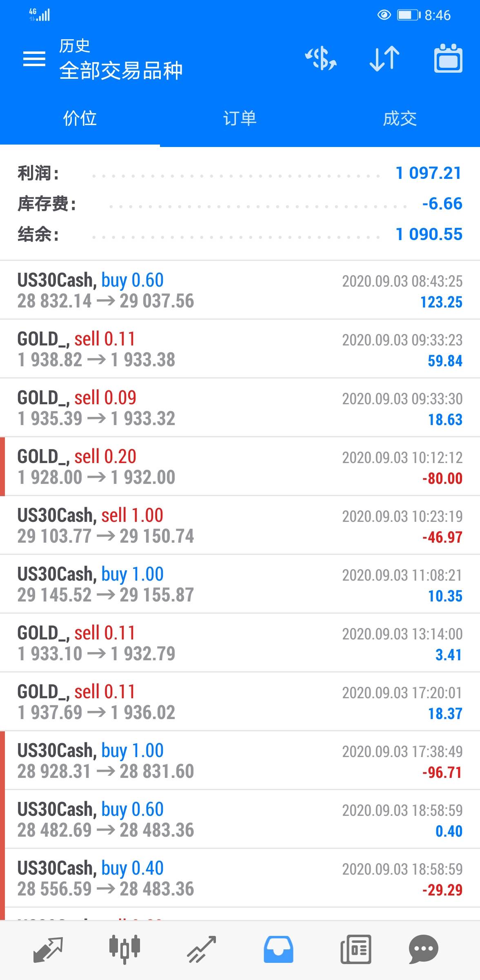Image resolution: width=480 pixels, height=980 pixels.
Task: Switch to the 成交 tab
Action: point(400,119)
